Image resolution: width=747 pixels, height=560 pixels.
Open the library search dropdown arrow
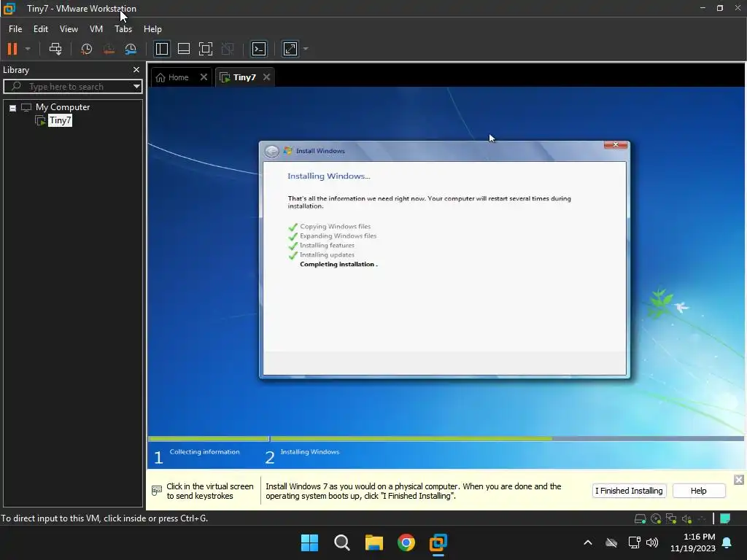(136, 86)
